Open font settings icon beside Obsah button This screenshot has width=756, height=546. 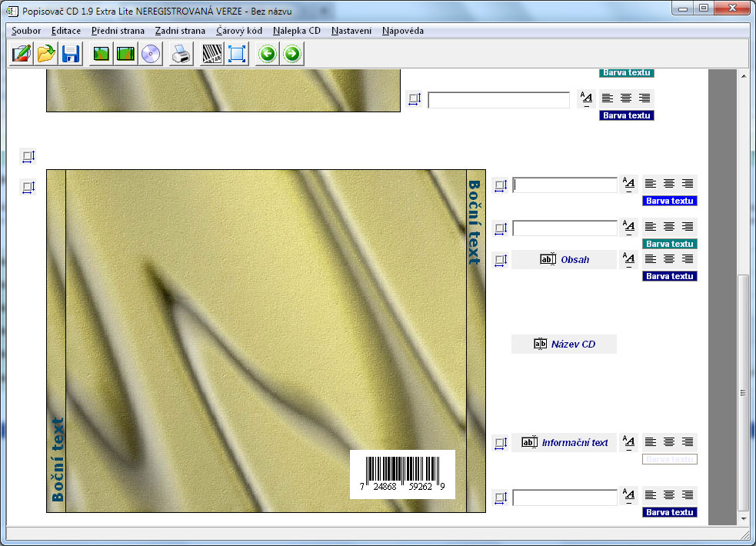[x=629, y=260]
